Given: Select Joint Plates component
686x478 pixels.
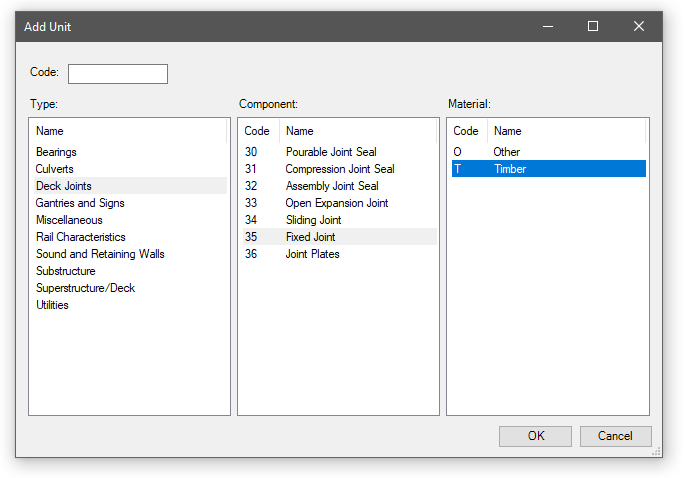Looking at the screenshot, I should click(312, 254).
